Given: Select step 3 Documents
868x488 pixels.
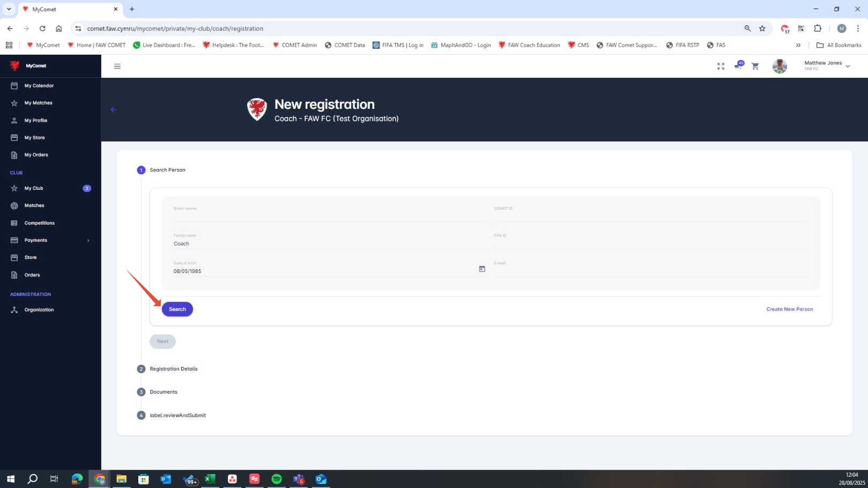Looking at the screenshot, I should point(157,392).
